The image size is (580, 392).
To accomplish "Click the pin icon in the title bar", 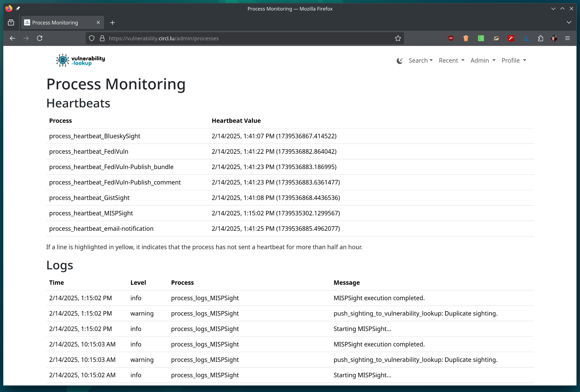I will pyautogui.click(x=18, y=9).
